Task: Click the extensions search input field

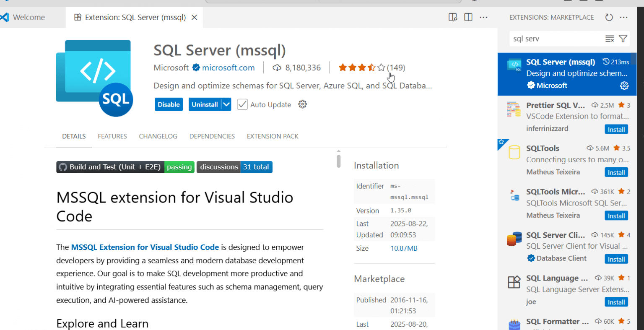Action: [556, 39]
